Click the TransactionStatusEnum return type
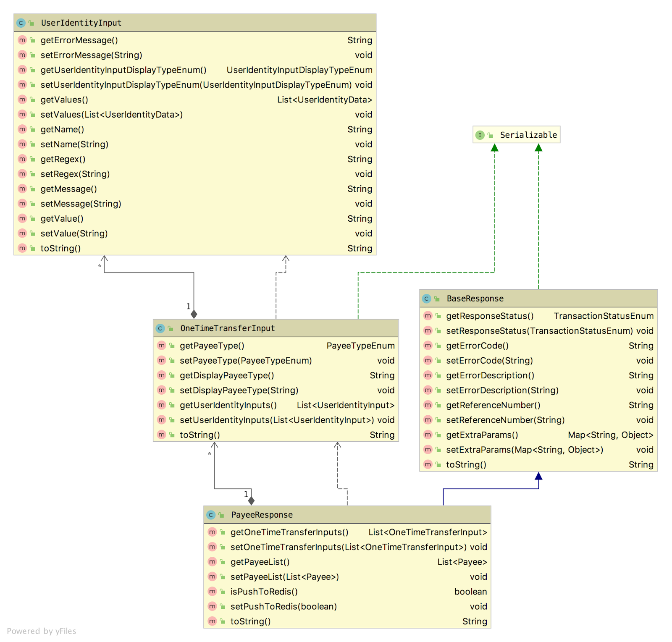This screenshot has width=672, height=642. tap(604, 316)
